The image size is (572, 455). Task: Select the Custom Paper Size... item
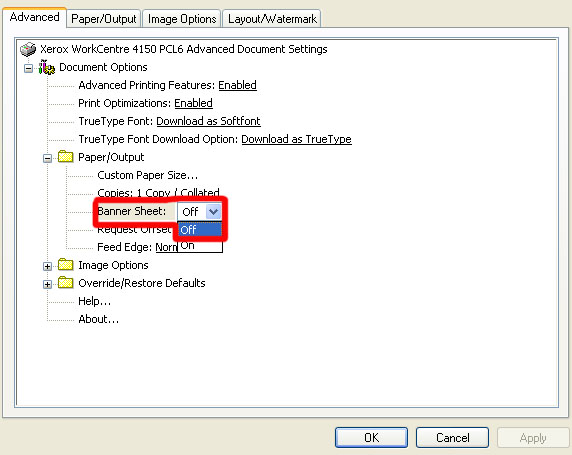click(147, 175)
